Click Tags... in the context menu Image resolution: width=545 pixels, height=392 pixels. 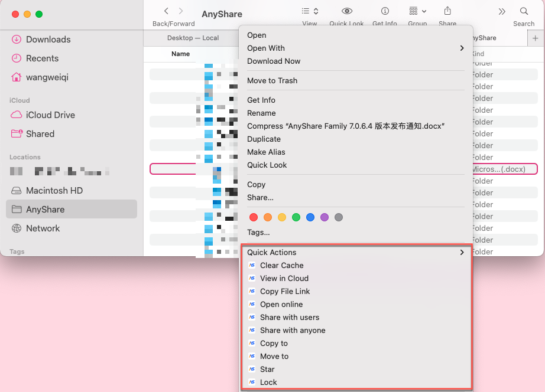pyautogui.click(x=258, y=233)
